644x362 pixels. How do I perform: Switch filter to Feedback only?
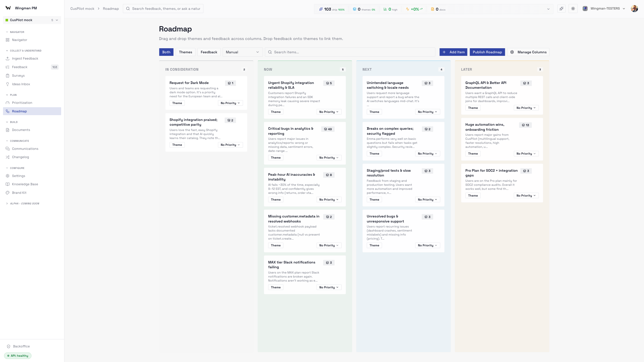click(x=209, y=52)
